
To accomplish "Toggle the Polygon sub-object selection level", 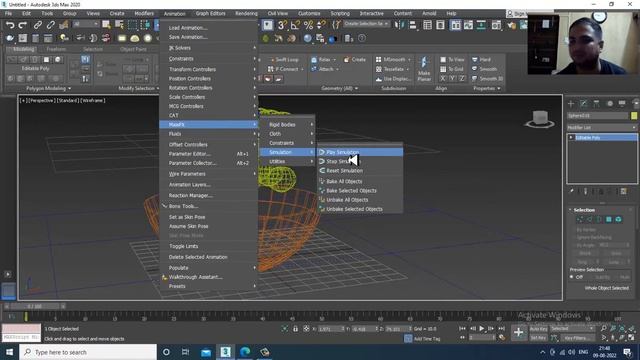I will tap(609, 220).
